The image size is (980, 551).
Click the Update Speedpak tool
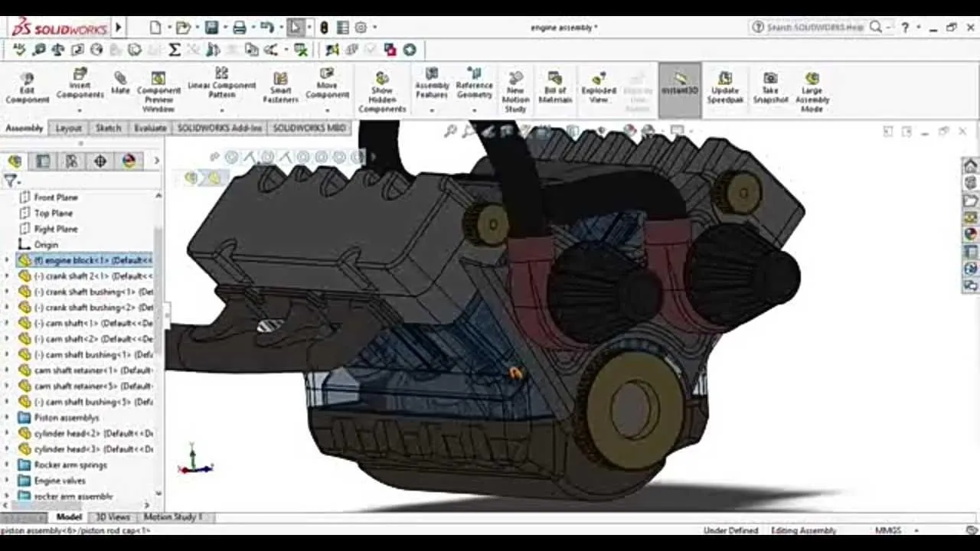pyautogui.click(x=724, y=88)
